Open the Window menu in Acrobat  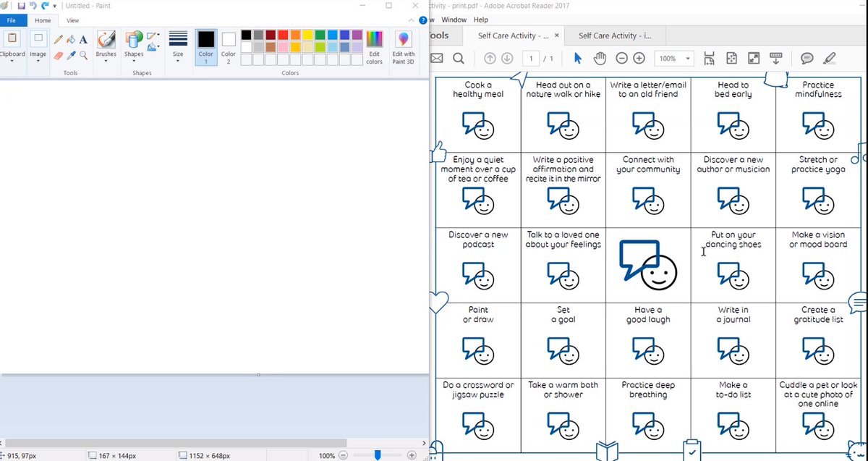(454, 20)
